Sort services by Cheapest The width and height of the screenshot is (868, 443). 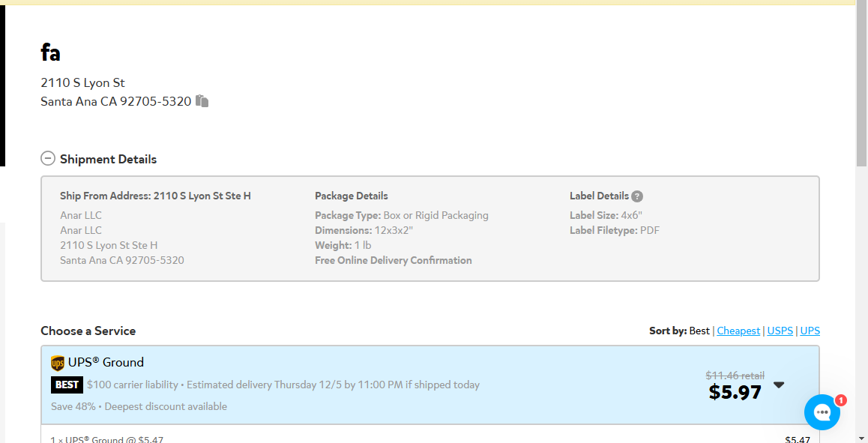738,331
